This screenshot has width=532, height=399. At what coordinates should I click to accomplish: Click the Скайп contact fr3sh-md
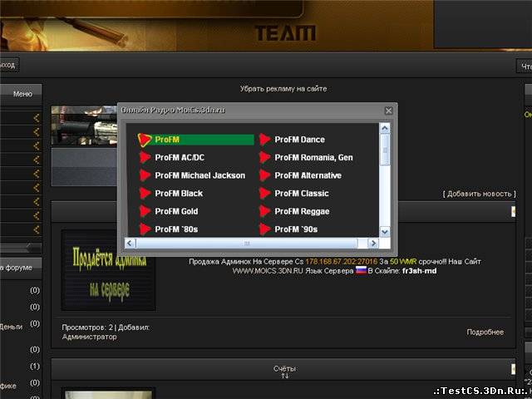pyautogui.click(x=419, y=271)
